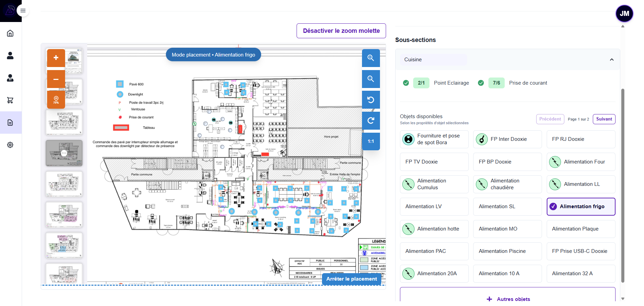This screenshot has height=306, width=644.
Task: Click the orange minus zoom-out button
Action: (56, 79)
